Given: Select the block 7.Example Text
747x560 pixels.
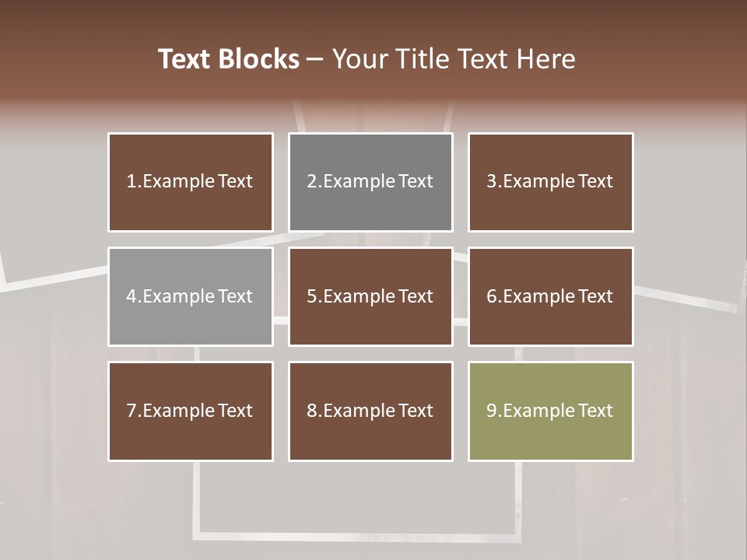Looking at the screenshot, I should click(x=191, y=411).
